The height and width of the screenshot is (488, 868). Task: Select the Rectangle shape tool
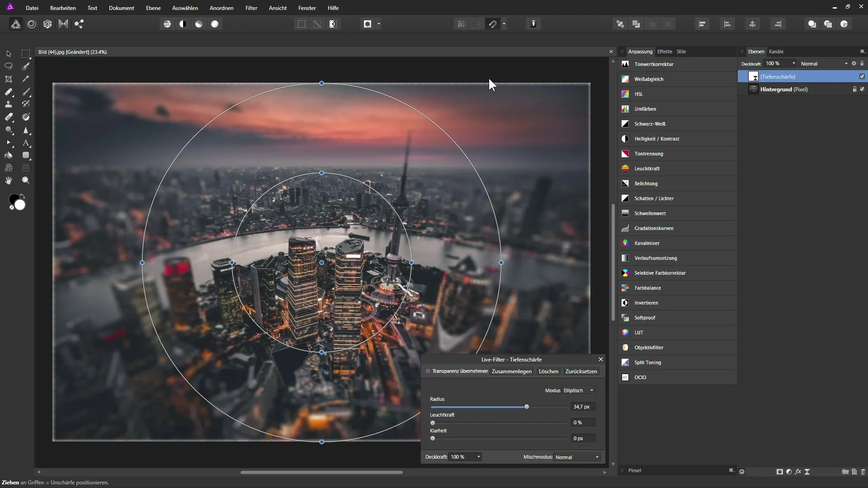coord(26,155)
